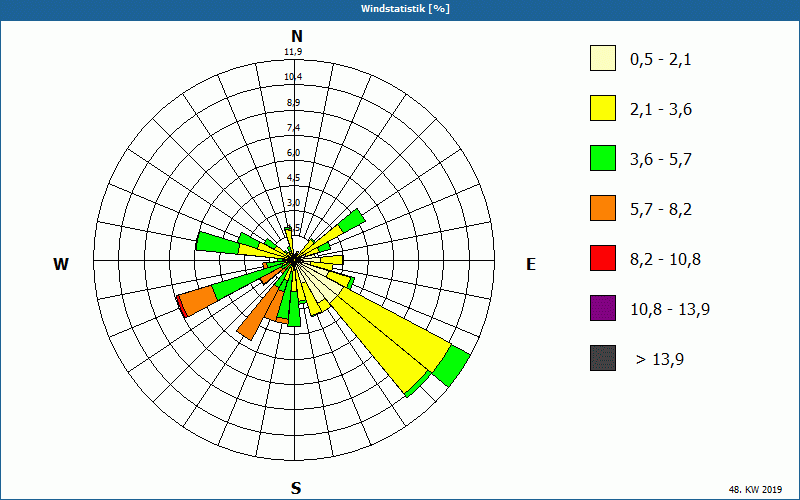Click the legend text 3,6 - 5,7
This screenshot has width=800, height=500.
point(661,160)
